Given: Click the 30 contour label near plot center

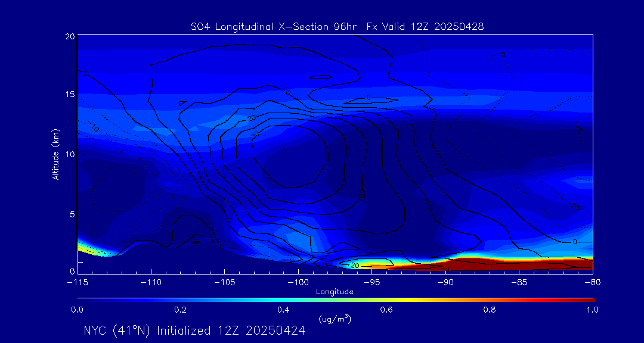Looking at the screenshot, I should 255,135.
